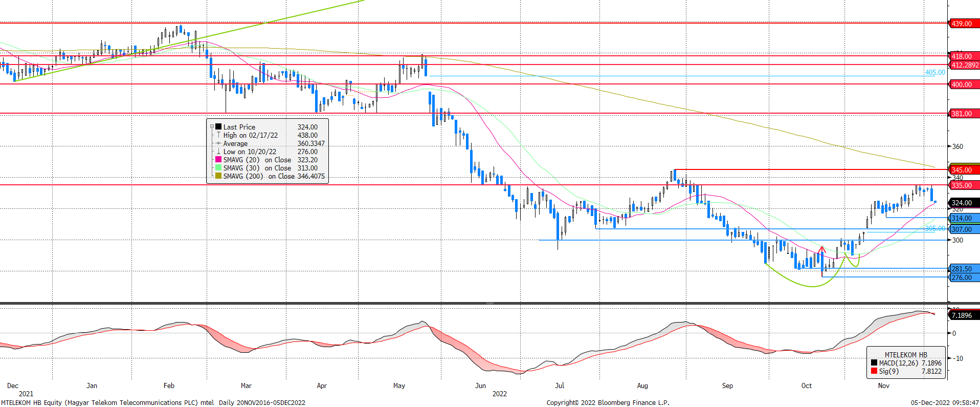
Task: Click the pink SMAVG (20) swatch
Action: pos(218,160)
